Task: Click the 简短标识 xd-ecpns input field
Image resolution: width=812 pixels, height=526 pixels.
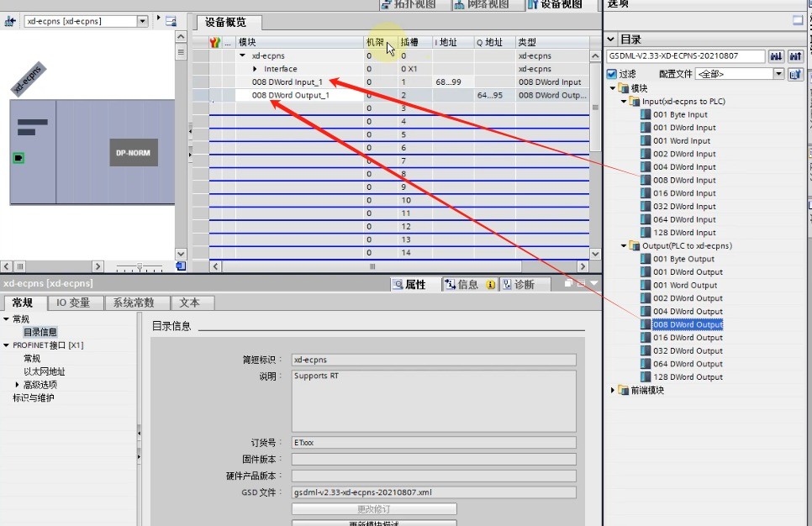Action: (434, 360)
